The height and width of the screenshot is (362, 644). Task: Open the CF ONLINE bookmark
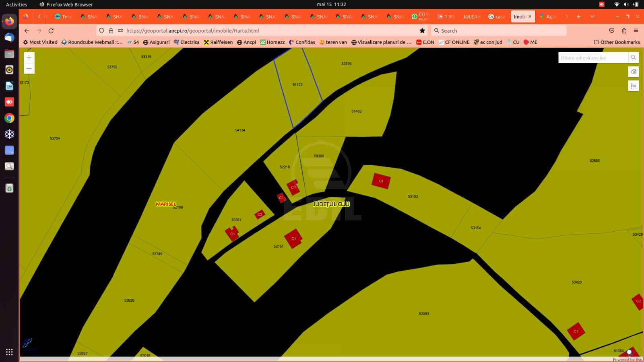(454, 42)
